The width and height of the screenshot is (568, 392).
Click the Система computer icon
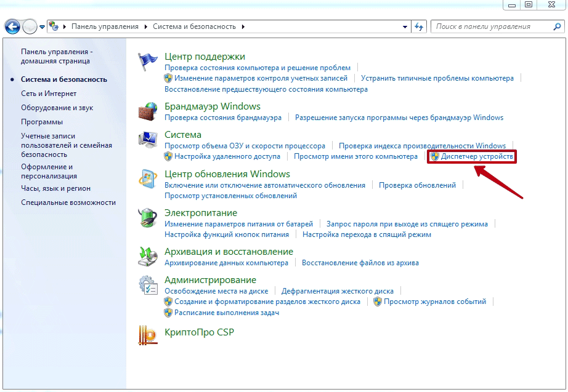click(148, 141)
